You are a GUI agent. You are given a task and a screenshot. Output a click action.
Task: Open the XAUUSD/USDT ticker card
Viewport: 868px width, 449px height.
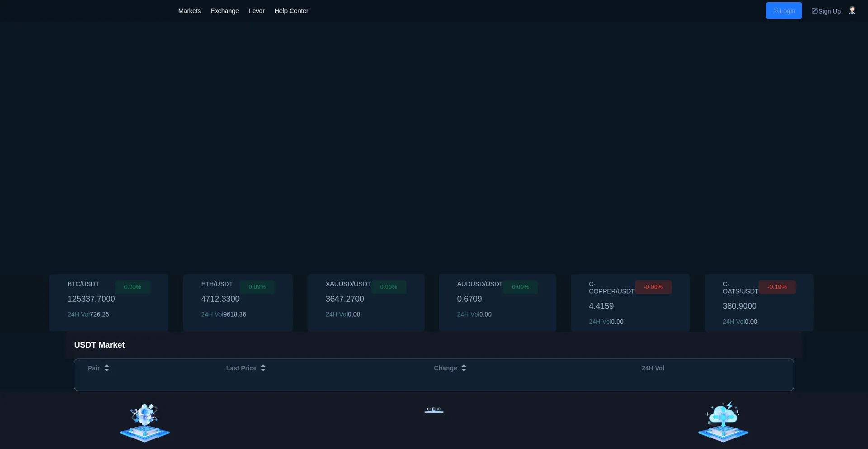tap(366, 302)
